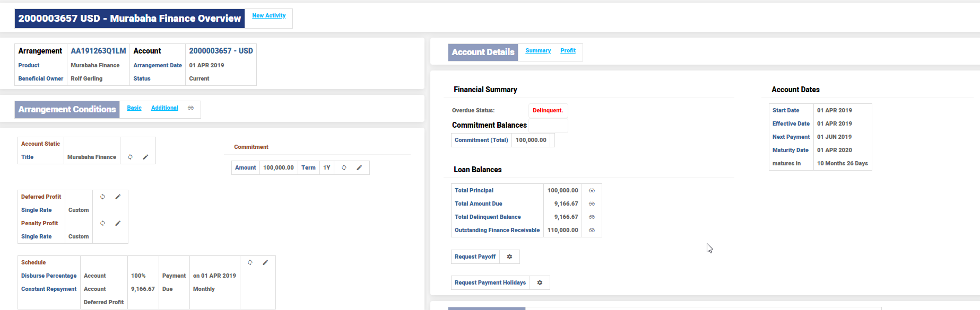Screen dimensions: 980x310
Task: Edit the Deferred Profit condition
Action: point(118,197)
